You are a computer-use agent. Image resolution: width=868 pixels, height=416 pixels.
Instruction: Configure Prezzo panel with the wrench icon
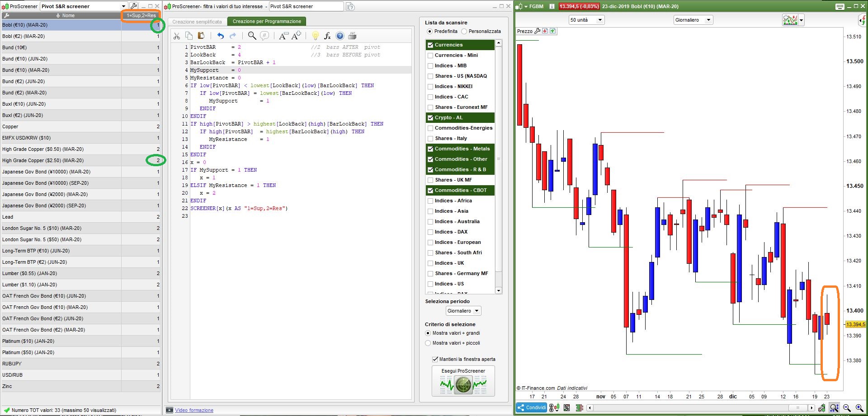(538, 31)
